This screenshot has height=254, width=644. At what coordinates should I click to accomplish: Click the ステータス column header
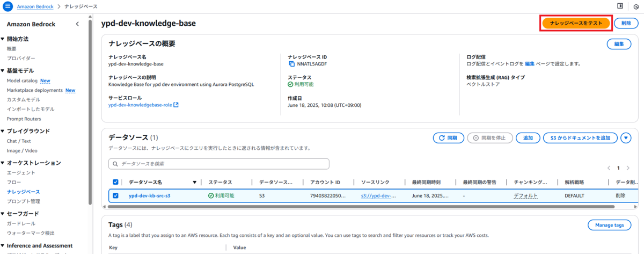coord(220,182)
